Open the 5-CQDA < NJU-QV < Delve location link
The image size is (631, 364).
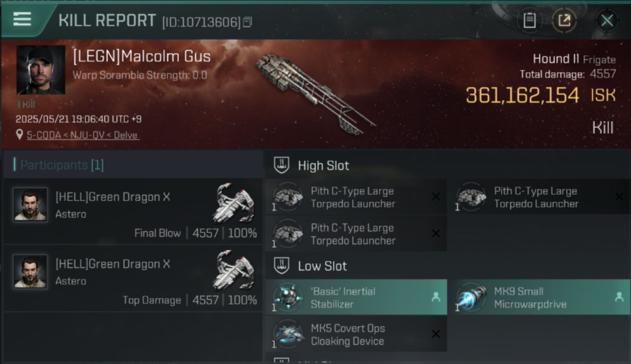coord(83,135)
